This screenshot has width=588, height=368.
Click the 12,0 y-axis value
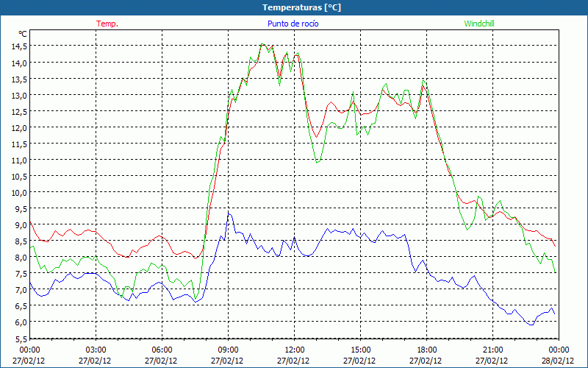tap(20, 127)
